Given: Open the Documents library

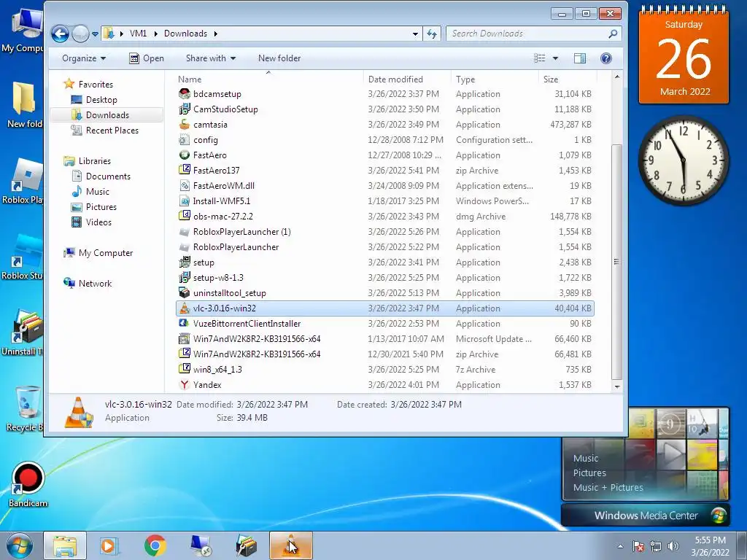Looking at the screenshot, I should click(x=108, y=176).
